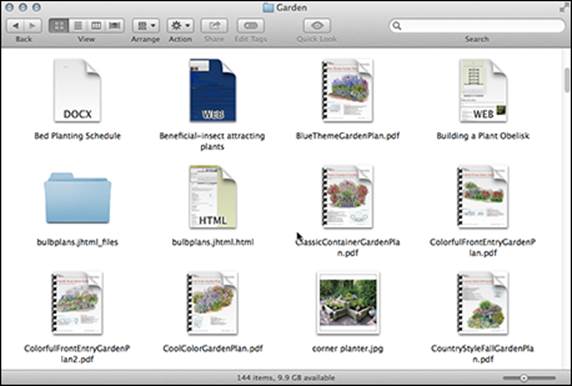Click into the Search field
This screenshot has width=572, height=386.
click(x=477, y=26)
